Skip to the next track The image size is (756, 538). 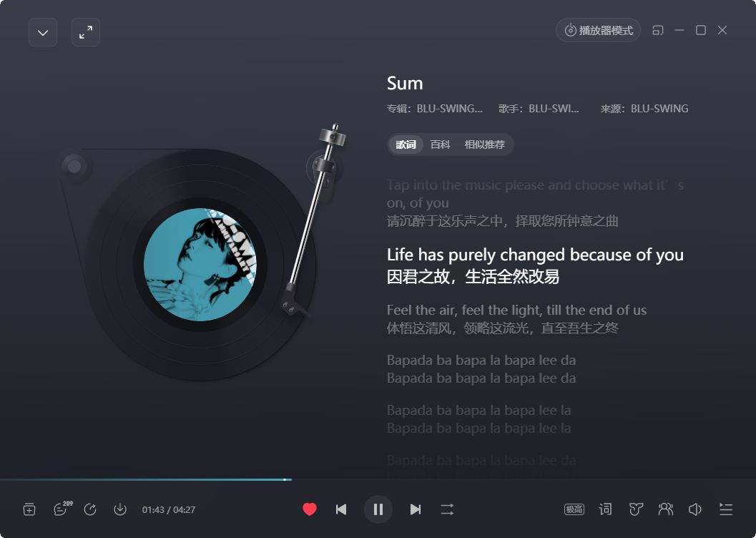415,509
